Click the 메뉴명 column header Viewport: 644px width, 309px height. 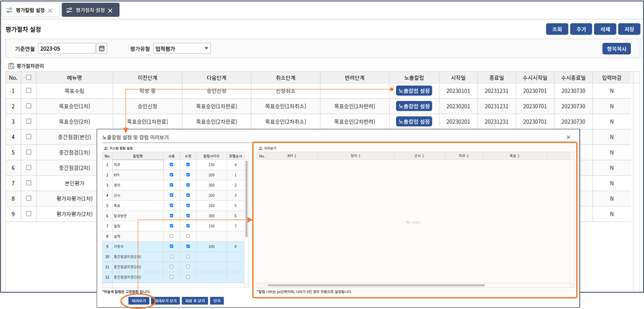coord(74,78)
